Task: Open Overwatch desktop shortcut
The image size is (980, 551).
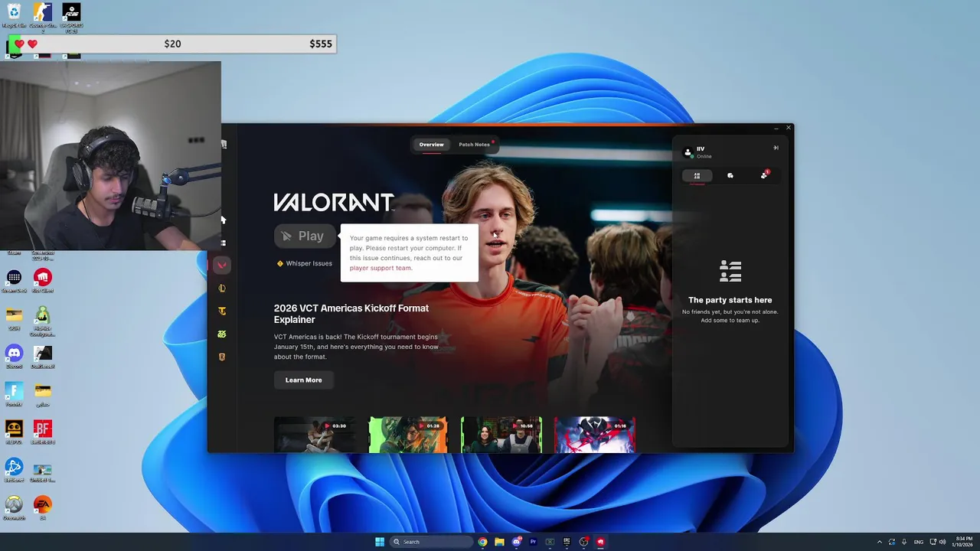Action: (x=14, y=507)
